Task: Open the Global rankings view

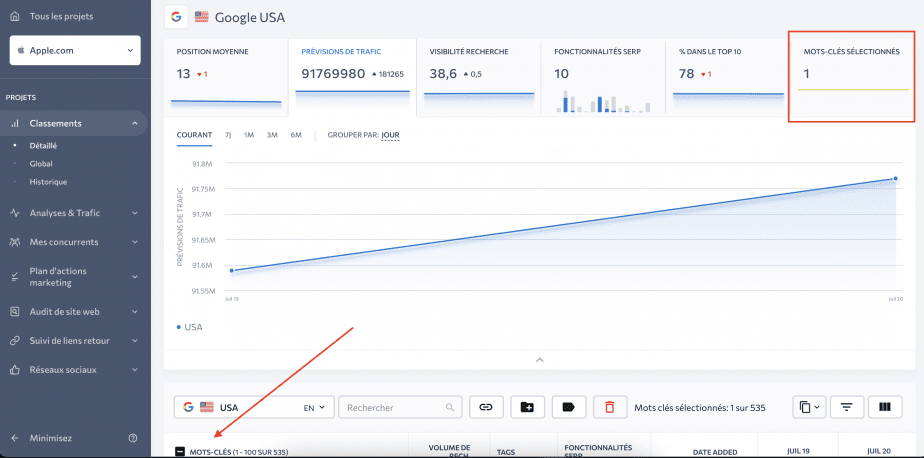Action: (x=41, y=164)
